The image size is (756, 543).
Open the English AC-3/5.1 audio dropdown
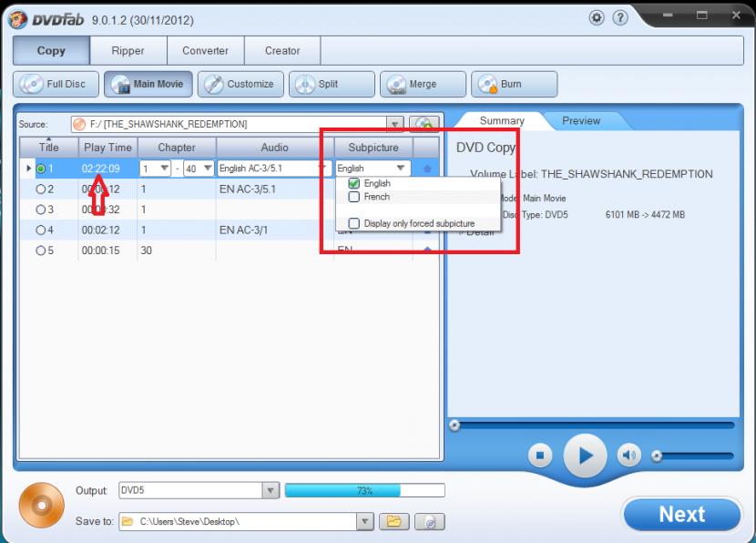click(322, 169)
